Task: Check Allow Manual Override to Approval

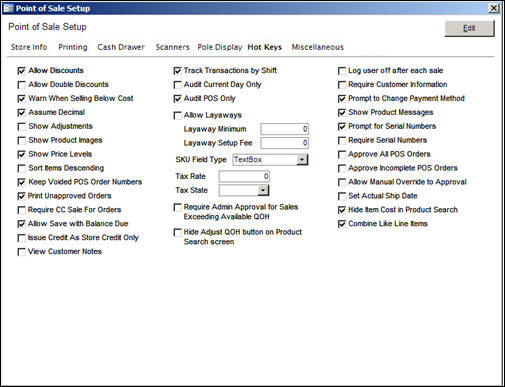Action: [x=342, y=183]
